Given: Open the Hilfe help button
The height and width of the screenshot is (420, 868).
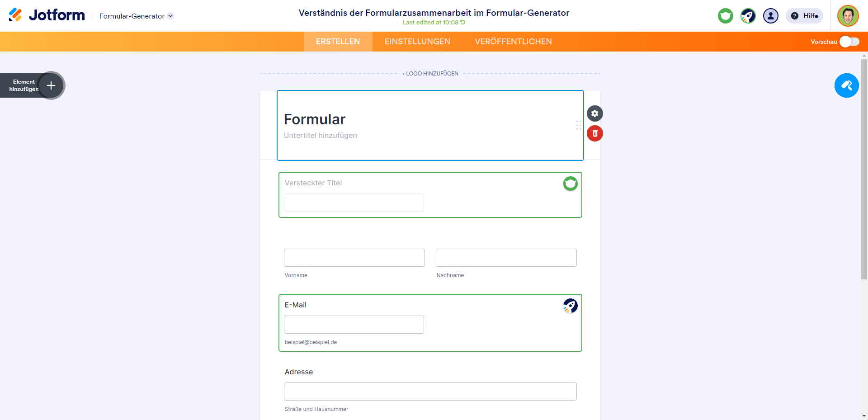Looking at the screenshot, I should point(804,16).
